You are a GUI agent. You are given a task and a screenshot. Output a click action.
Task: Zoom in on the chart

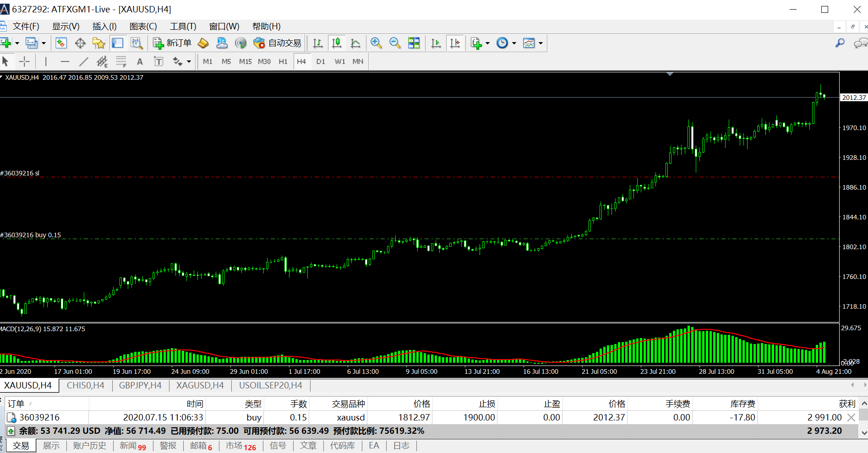(x=376, y=43)
